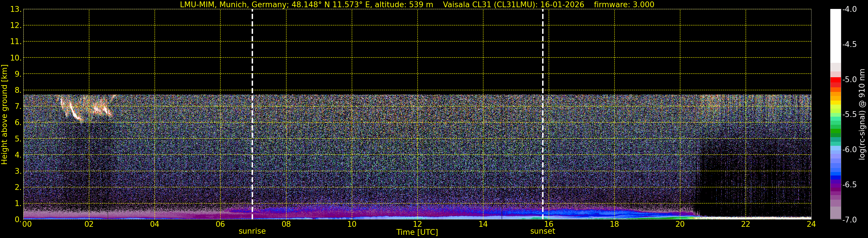The width and height of the screenshot is (868, 238).
Task: Click the Time [UTC] axis title
Action: pos(417,232)
